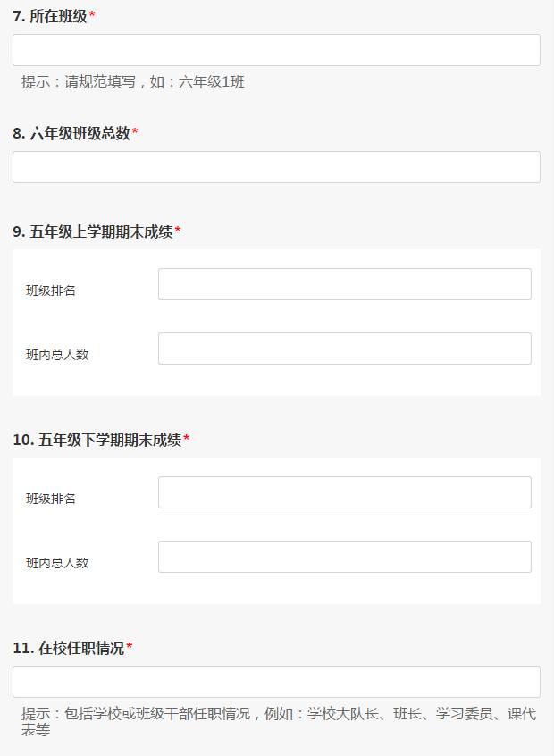Click 班内总人数 label in question 9

coord(57,355)
